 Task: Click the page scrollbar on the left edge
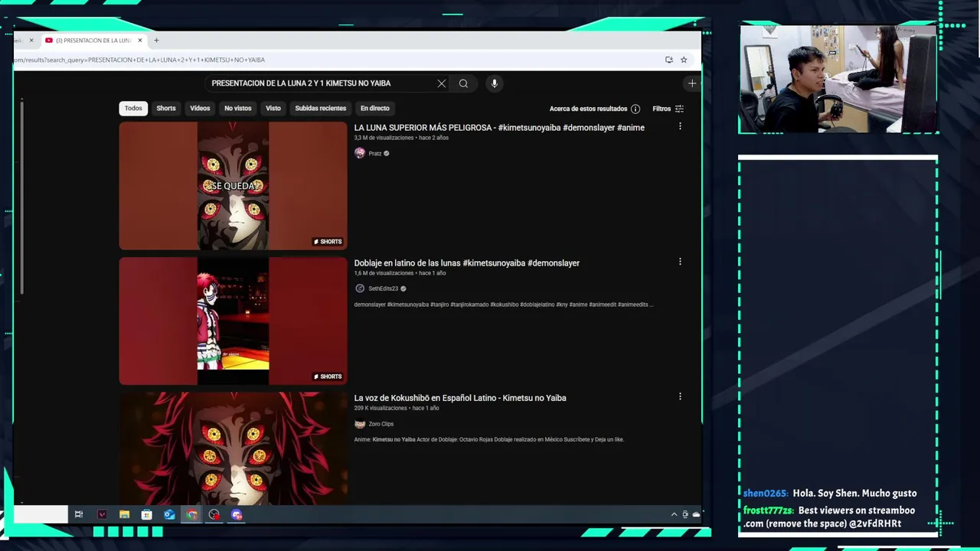pyautogui.click(x=21, y=197)
